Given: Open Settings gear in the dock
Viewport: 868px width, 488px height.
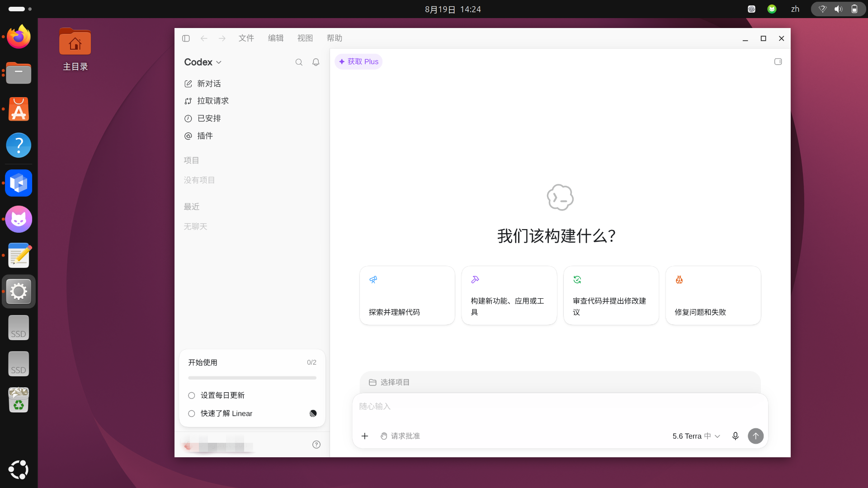Looking at the screenshot, I should pos(19,291).
